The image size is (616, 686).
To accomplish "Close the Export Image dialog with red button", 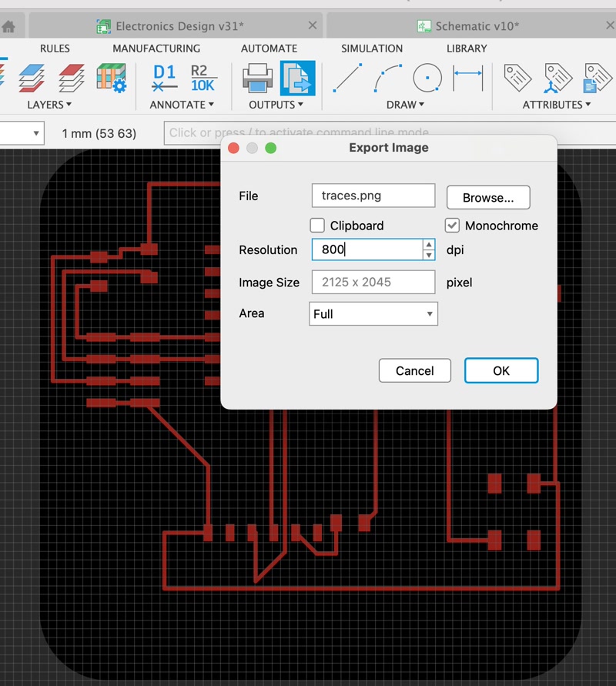I will tap(233, 148).
